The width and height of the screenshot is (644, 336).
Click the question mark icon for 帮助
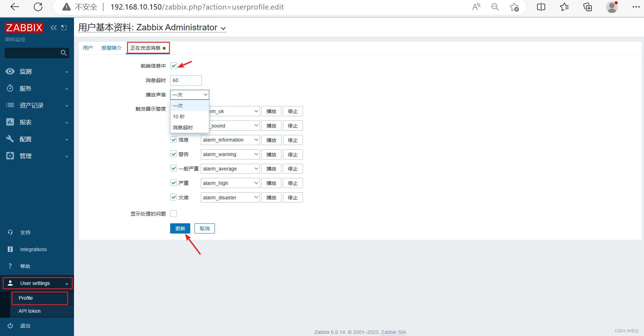pyautogui.click(x=10, y=266)
